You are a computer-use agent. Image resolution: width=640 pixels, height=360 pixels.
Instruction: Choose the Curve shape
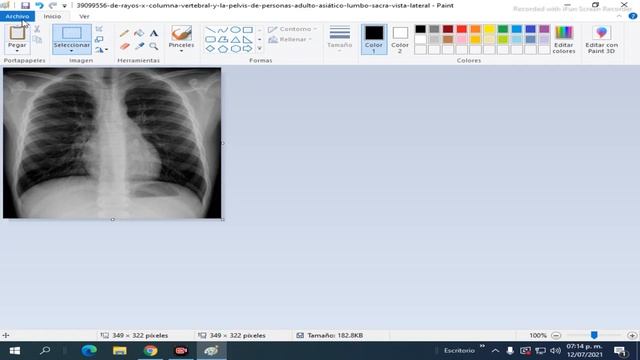click(x=222, y=30)
